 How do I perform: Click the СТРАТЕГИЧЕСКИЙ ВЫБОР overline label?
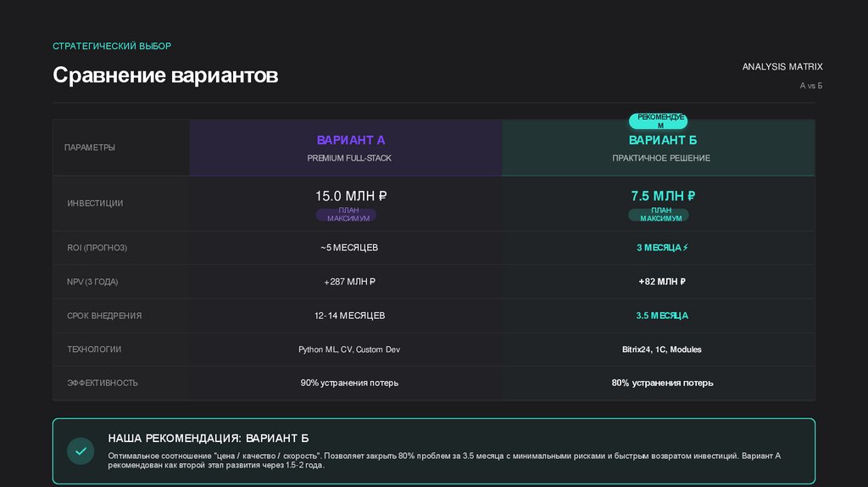(112, 46)
